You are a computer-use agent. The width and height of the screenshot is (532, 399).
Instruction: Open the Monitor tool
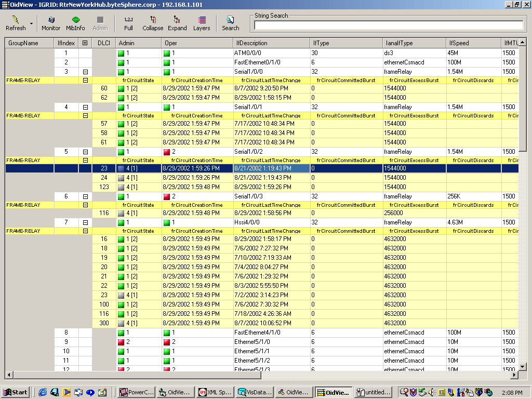coord(51,23)
